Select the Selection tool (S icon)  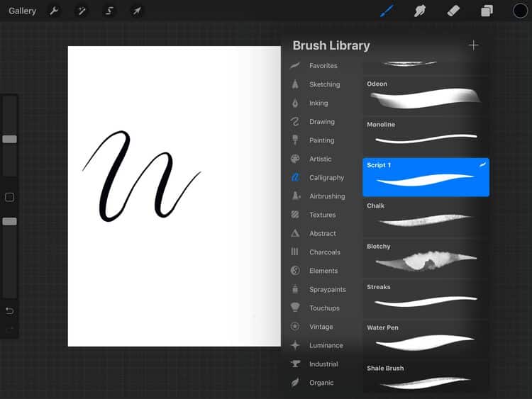pyautogui.click(x=109, y=11)
